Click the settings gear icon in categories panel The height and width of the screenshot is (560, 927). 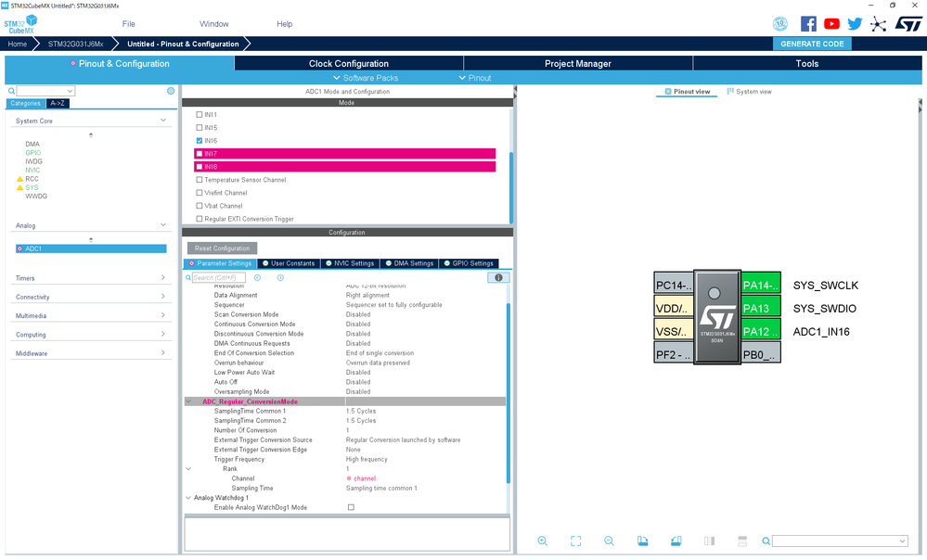[171, 91]
